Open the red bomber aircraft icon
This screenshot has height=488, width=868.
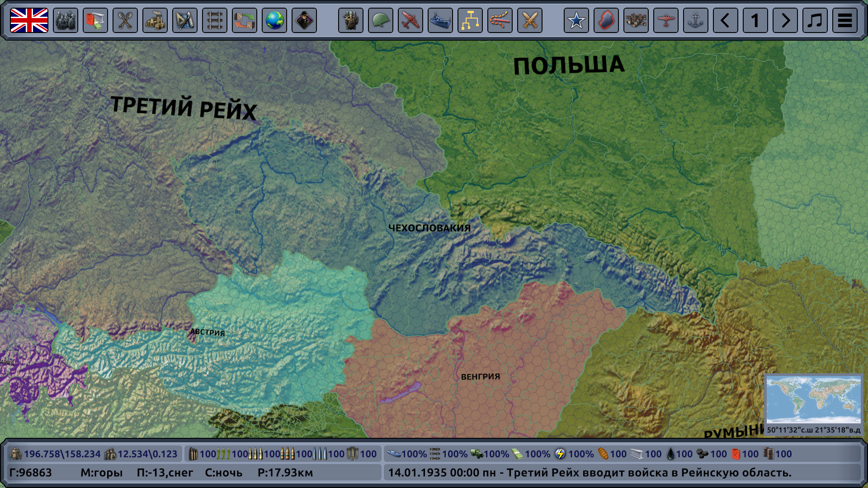[x=410, y=20]
